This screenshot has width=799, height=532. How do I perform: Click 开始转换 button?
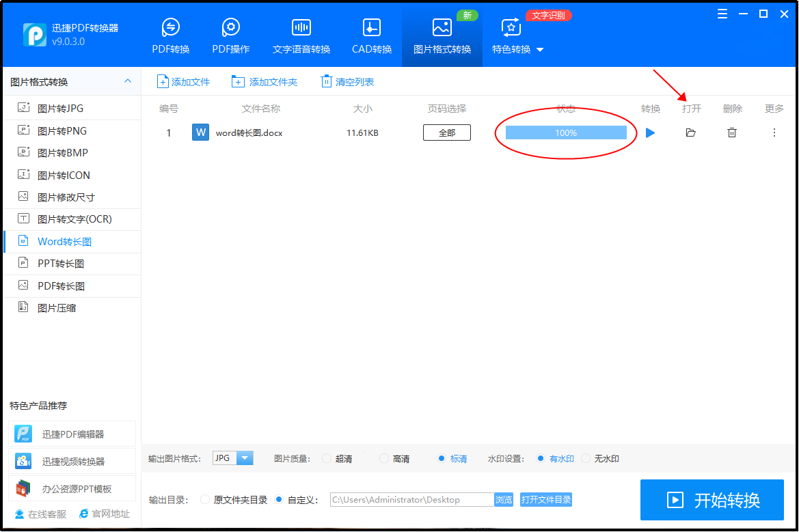(x=712, y=500)
